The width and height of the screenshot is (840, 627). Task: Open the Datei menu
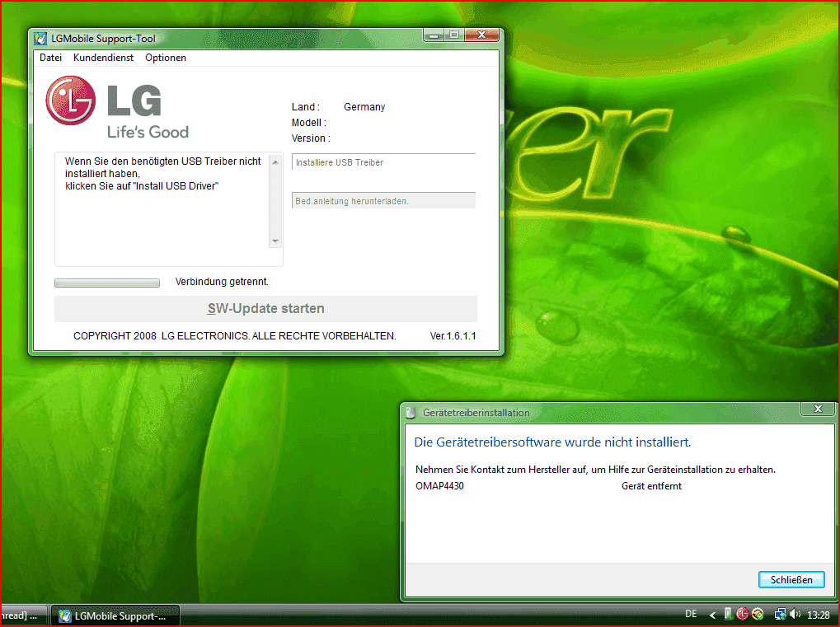coord(51,58)
